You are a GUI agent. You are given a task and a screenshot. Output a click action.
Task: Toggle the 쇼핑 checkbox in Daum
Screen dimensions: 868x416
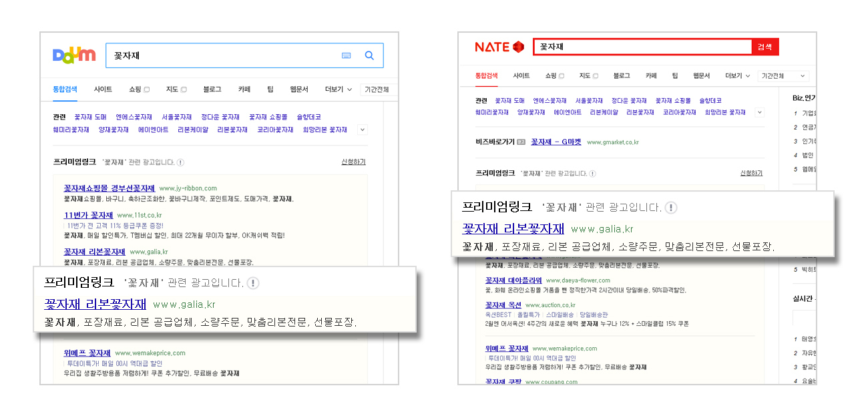[x=146, y=89]
